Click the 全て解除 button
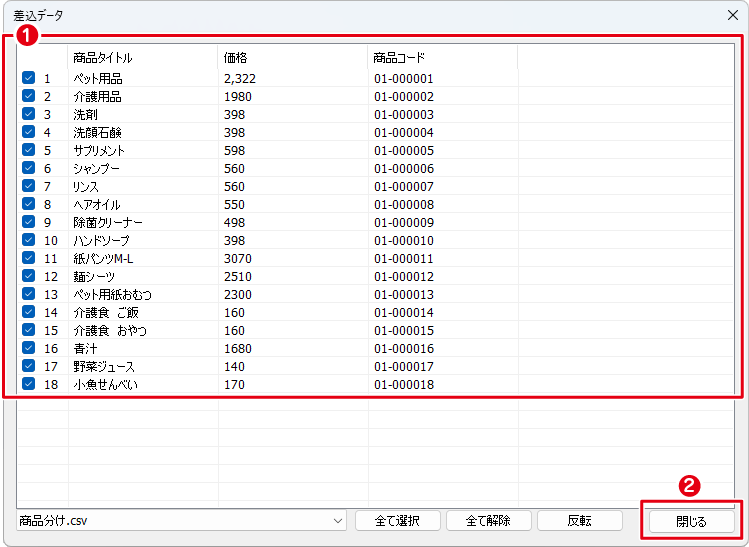 coord(488,521)
